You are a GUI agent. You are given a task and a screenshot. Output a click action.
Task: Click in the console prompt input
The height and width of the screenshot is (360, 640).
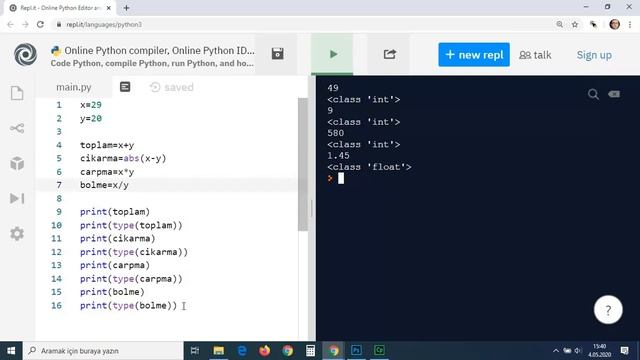[341, 178]
